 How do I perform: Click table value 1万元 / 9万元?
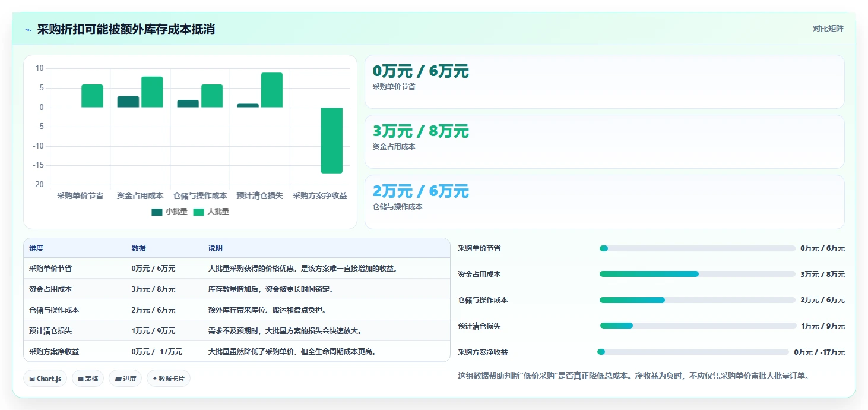[x=153, y=331]
